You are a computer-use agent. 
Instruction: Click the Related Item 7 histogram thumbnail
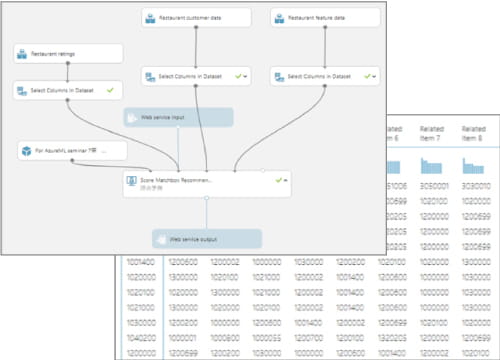click(431, 166)
